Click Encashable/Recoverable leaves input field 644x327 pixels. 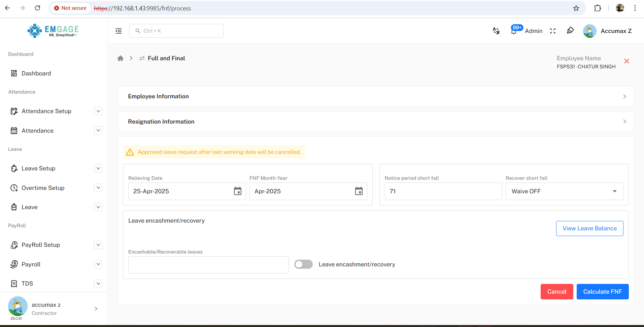(x=208, y=265)
